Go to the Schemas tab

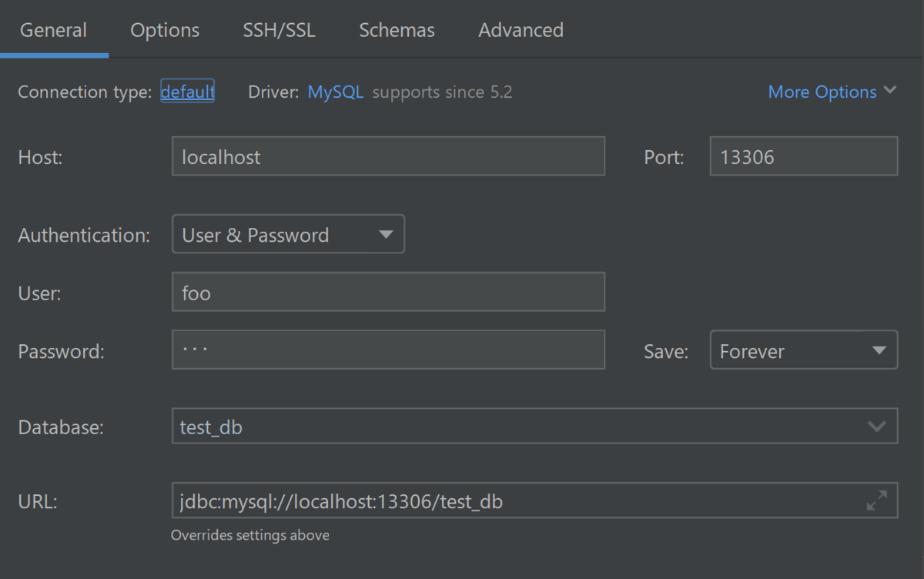point(397,30)
